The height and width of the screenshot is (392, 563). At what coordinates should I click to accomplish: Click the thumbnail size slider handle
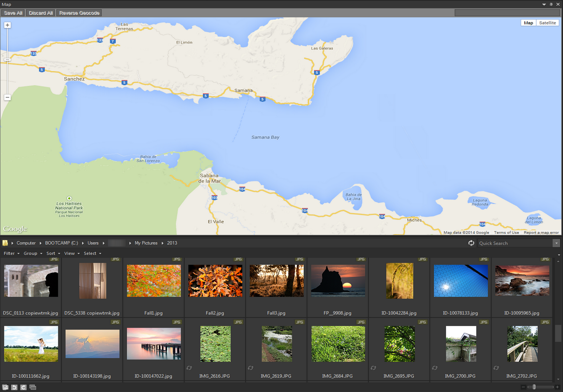(534, 387)
